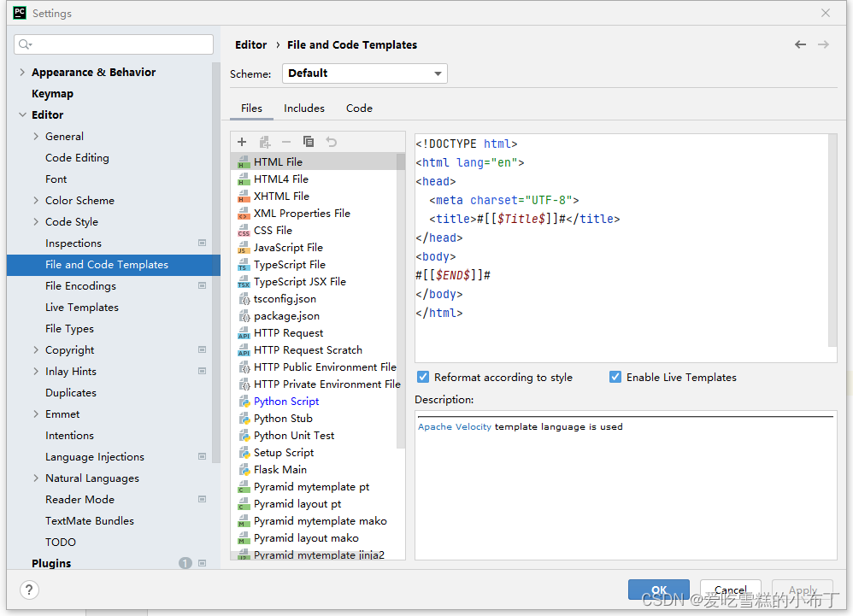Click the XML Properties File icon
The height and width of the screenshot is (616, 853).
244,214
